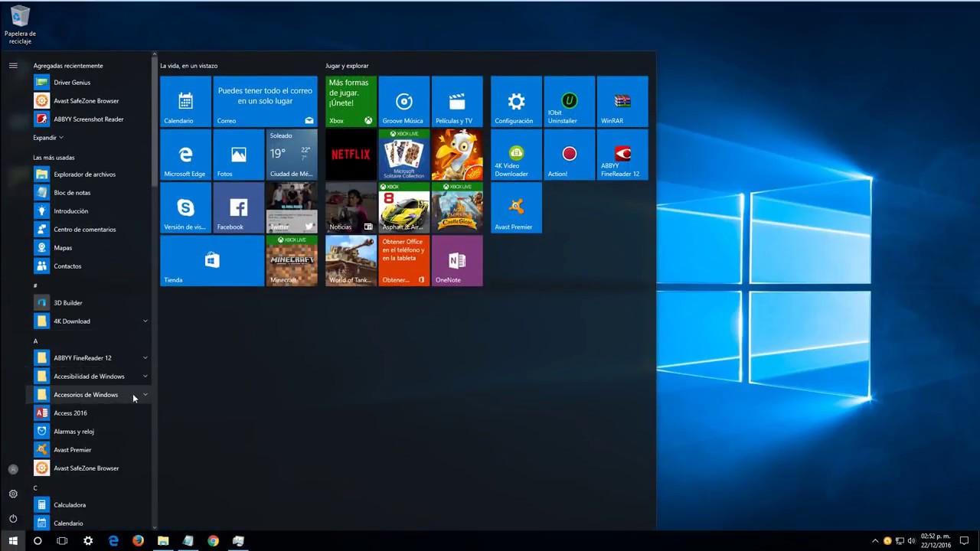Launch the Action! recorder tile
This screenshot has height=551, width=980.
pyautogui.click(x=569, y=155)
